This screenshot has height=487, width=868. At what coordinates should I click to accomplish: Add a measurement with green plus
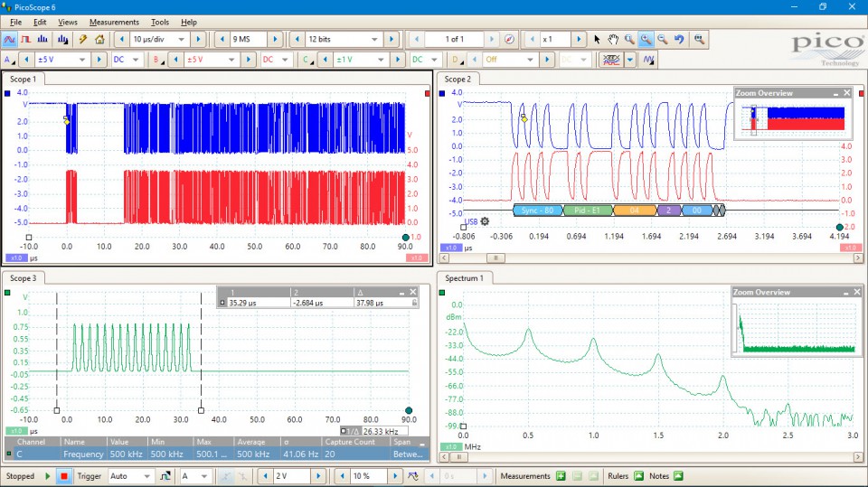point(561,476)
